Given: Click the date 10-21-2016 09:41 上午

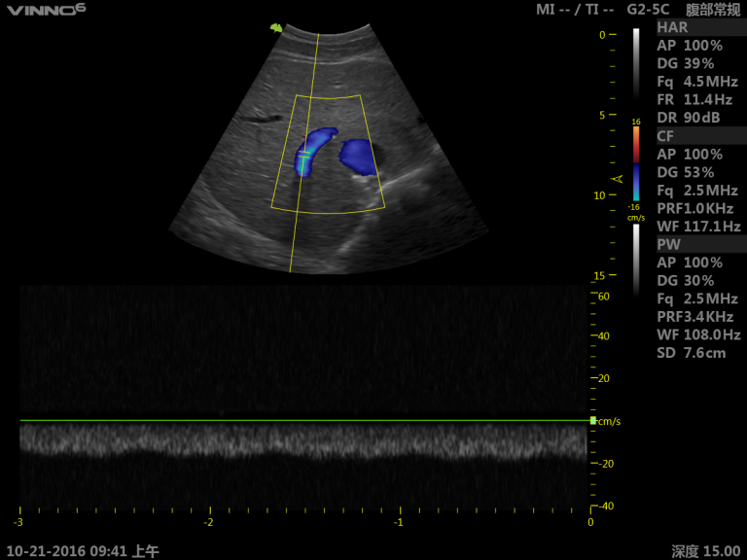Looking at the screenshot, I should click(x=83, y=551).
